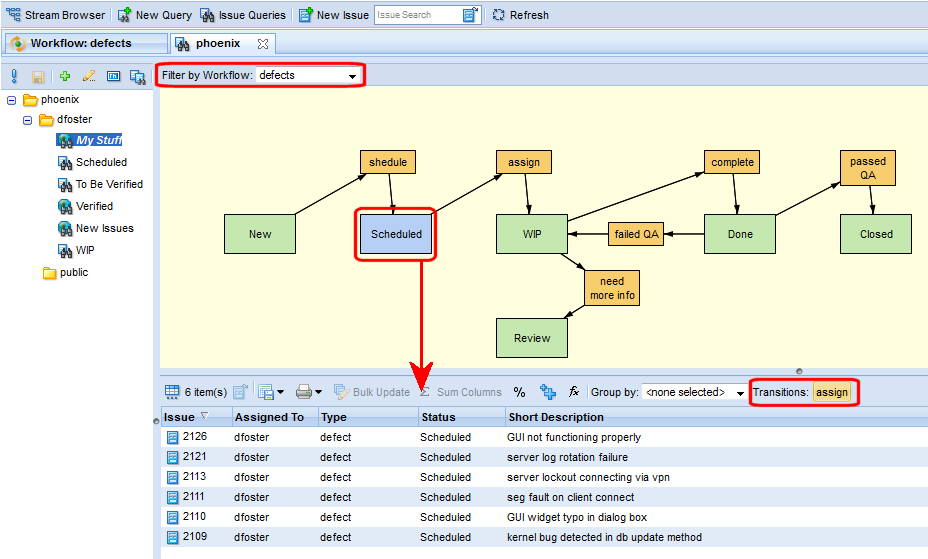Open the Filter by Workflow dropdown
Viewport: 928px width, 559px height.
(308, 75)
